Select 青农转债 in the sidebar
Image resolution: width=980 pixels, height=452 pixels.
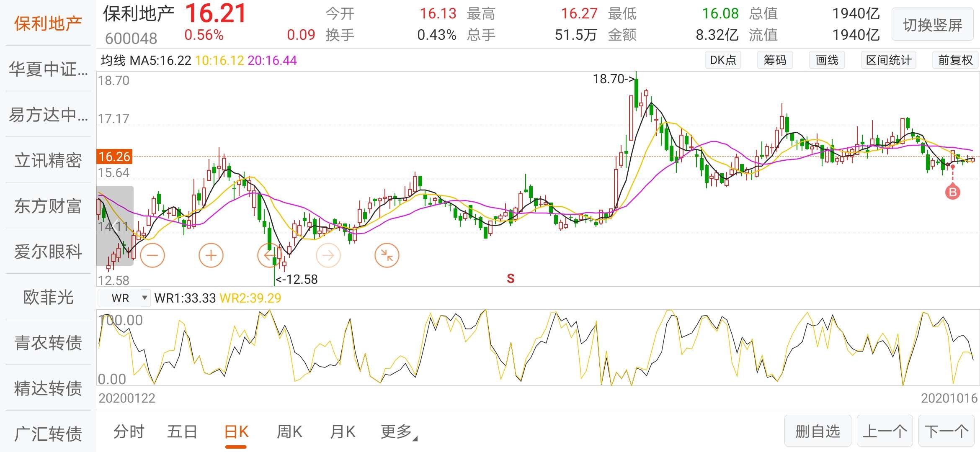(48, 342)
